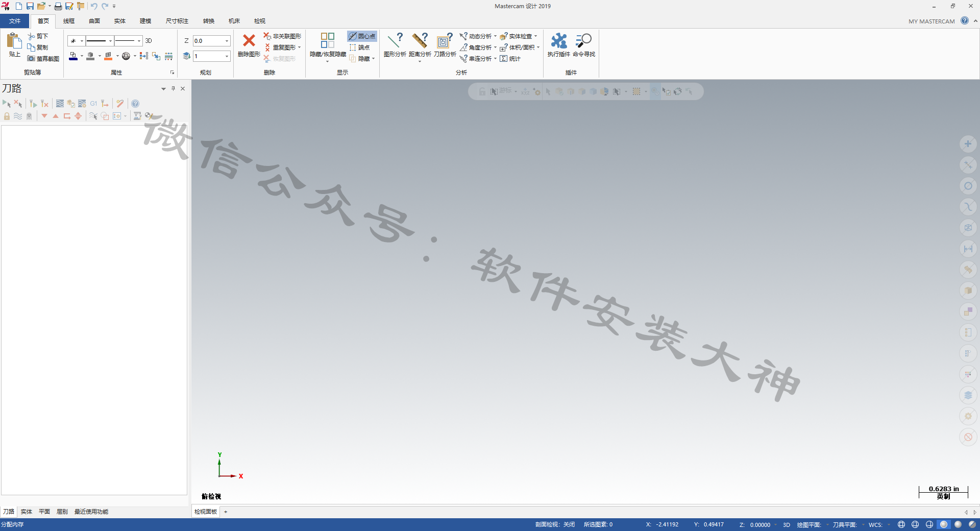980x531 pixels.
Task: Switch to 线框 ribbon tab
Action: coord(69,21)
